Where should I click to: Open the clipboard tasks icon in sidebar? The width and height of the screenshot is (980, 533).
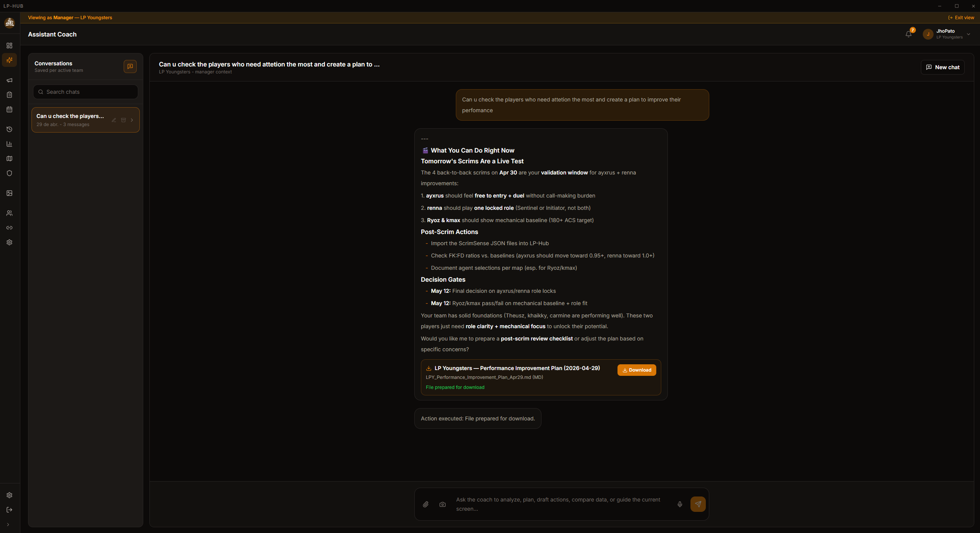[x=10, y=95]
